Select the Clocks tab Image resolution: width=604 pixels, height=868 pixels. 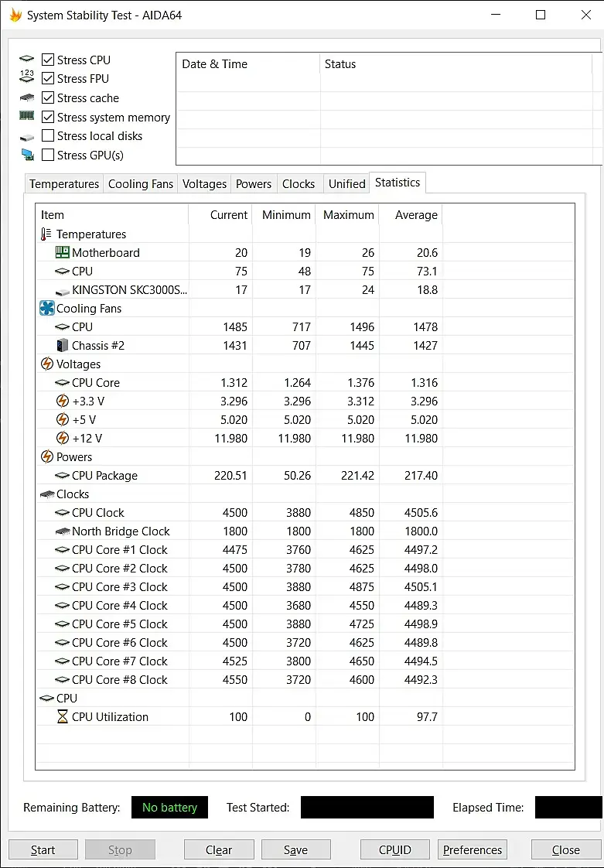point(299,184)
